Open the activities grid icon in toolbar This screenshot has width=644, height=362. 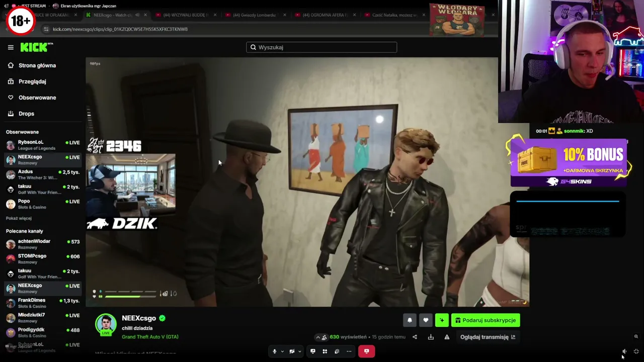pos(325,351)
